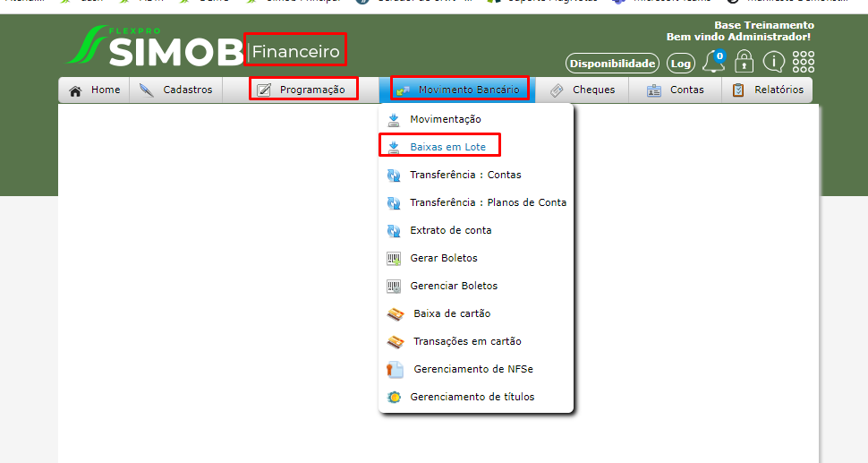Open the Cheques menu
This screenshot has height=463, width=868.
point(583,90)
